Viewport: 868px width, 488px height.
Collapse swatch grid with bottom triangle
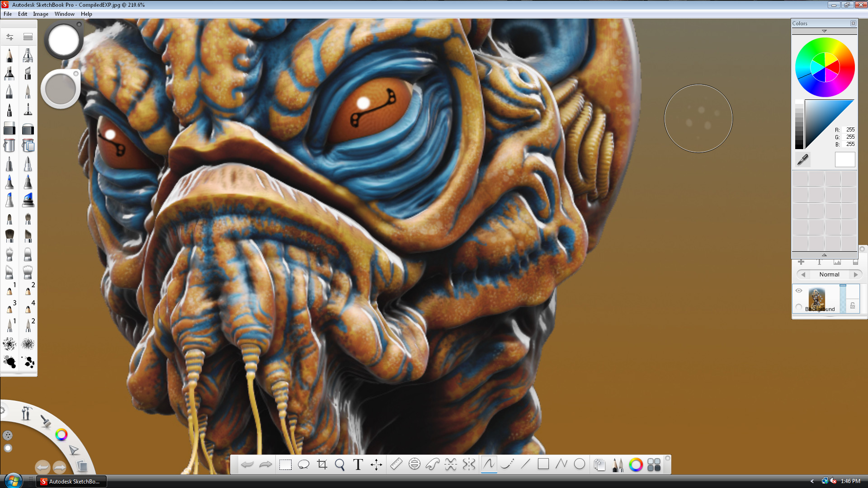(x=824, y=255)
